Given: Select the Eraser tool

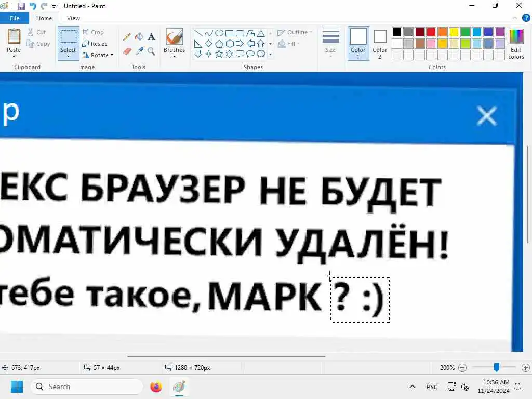Looking at the screenshot, I should 127,51.
